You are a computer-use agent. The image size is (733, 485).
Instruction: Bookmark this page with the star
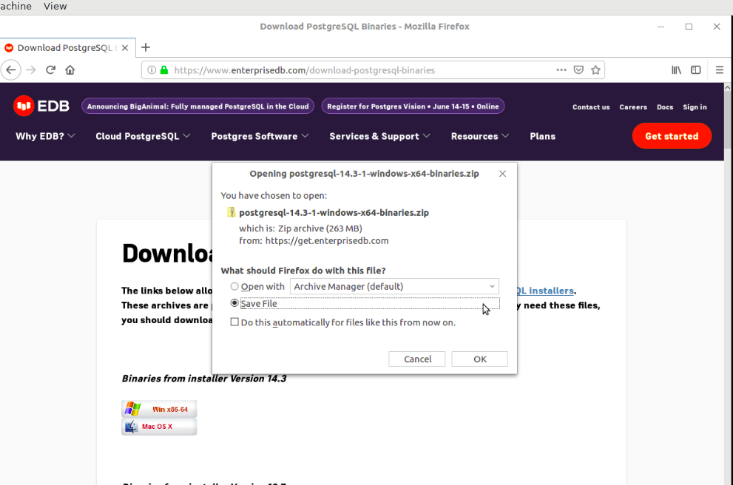(x=596, y=70)
